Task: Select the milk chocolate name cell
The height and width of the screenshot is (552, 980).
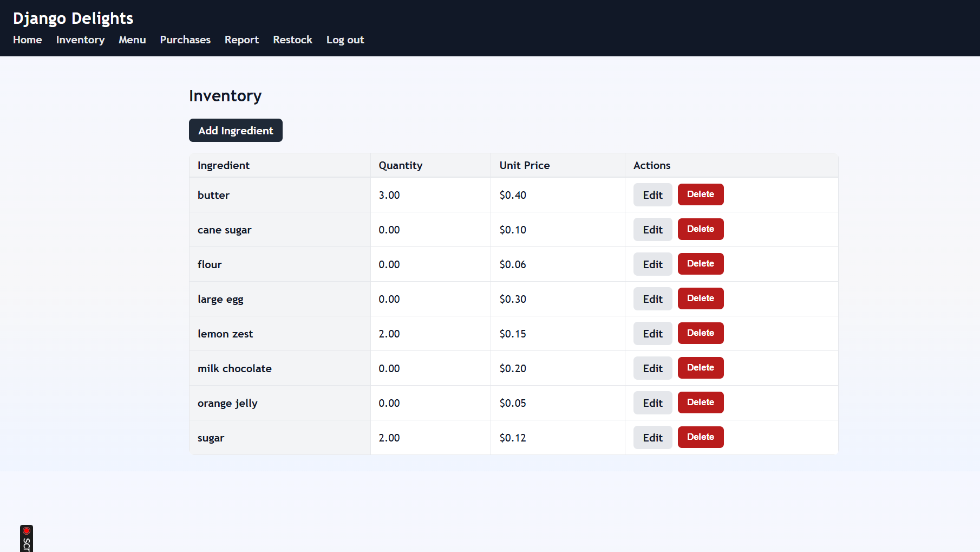Action: (280, 368)
